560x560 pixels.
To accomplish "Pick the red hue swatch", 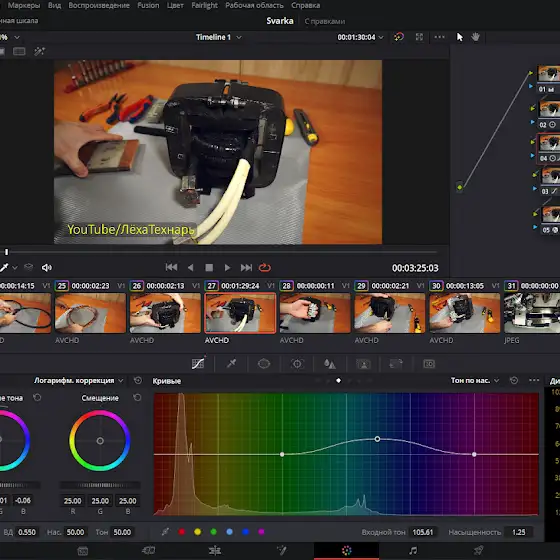I will [x=181, y=532].
